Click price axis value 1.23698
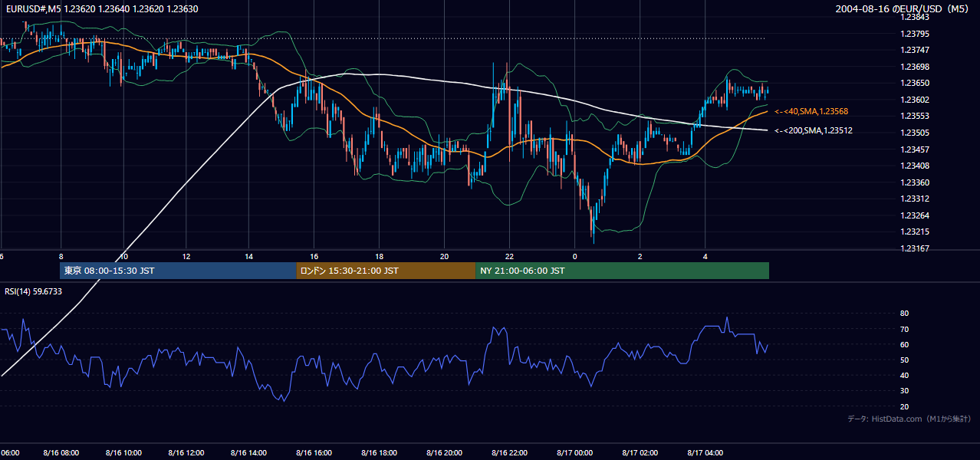 pyautogui.click(x=914, y=67)
